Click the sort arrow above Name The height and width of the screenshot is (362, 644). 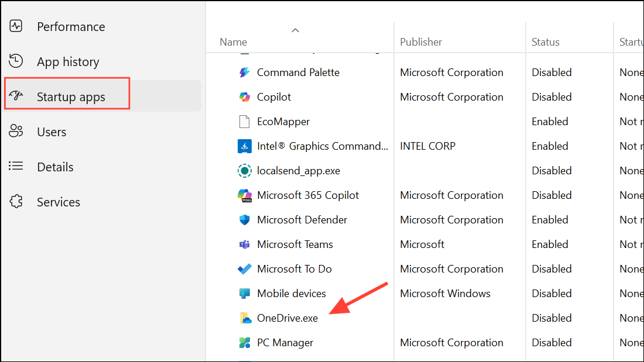coord(295,30)
